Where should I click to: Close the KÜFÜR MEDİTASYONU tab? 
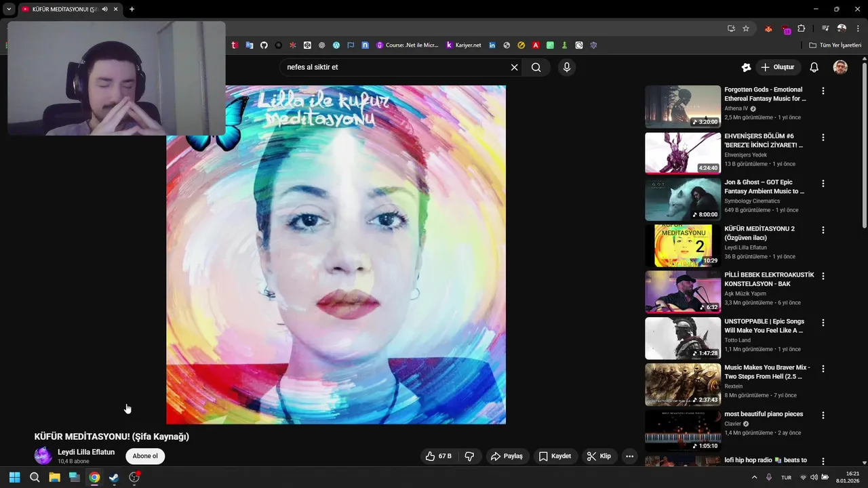115,9
